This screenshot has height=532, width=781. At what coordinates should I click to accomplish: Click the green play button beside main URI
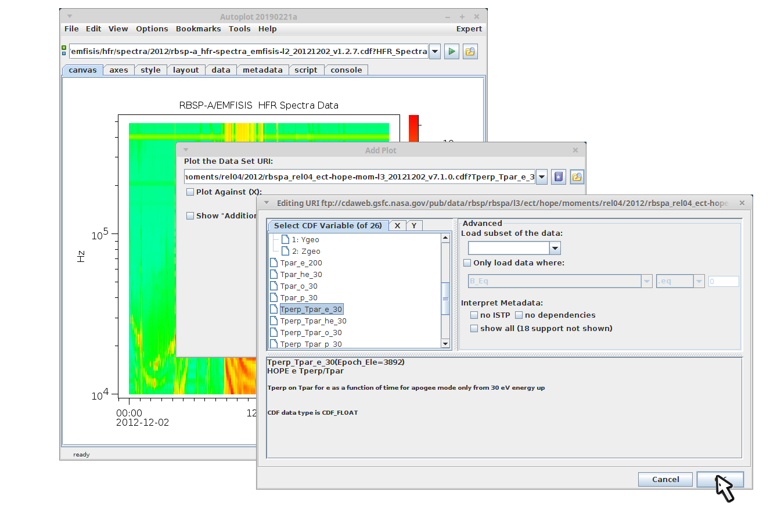(x=451, y=52)
